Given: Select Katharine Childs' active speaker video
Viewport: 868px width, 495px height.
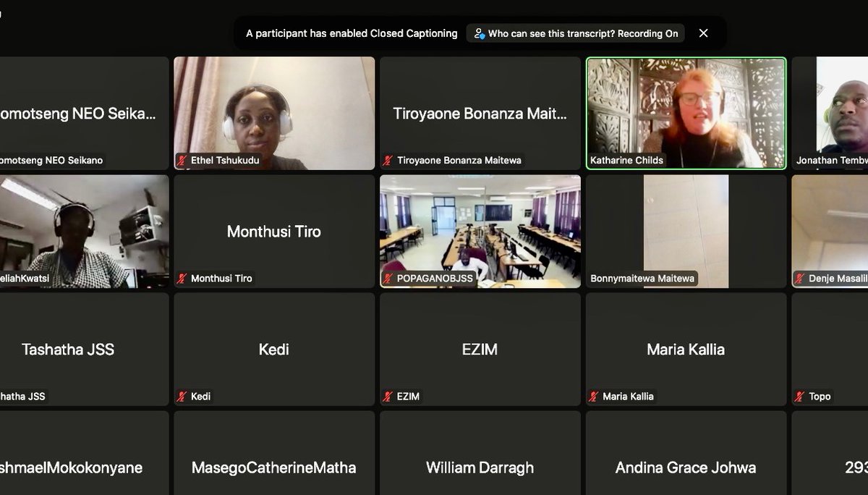Looking at the screenshot, I should click(686, 114).
